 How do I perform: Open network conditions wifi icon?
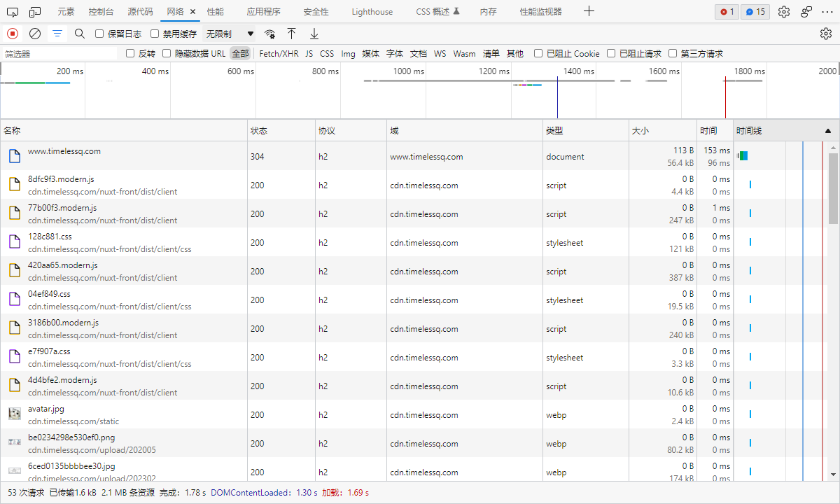[269, 34]
